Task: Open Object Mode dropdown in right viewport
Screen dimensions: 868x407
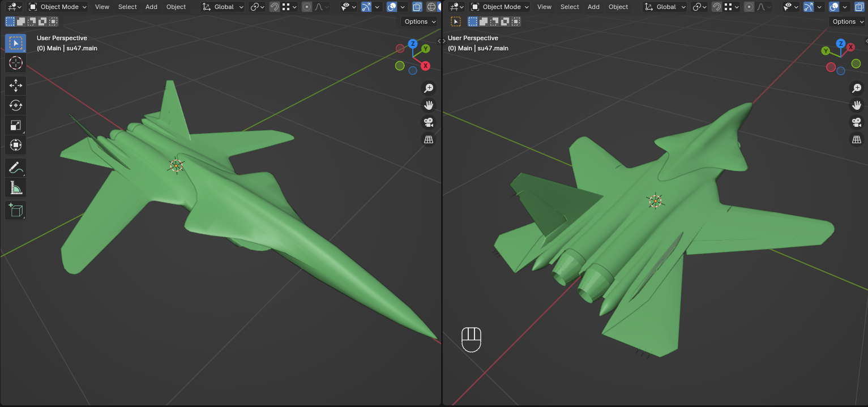Action: click(x=499, y=7)
